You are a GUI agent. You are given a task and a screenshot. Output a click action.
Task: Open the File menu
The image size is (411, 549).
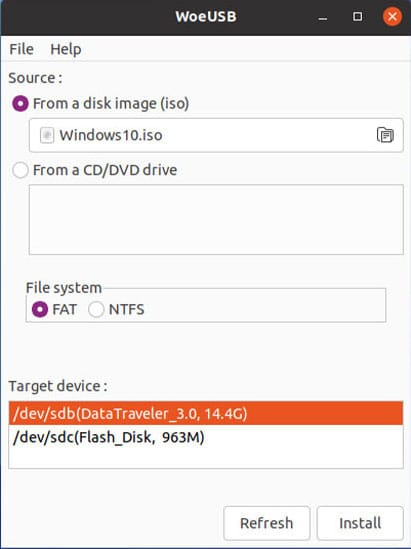point(21,49)
